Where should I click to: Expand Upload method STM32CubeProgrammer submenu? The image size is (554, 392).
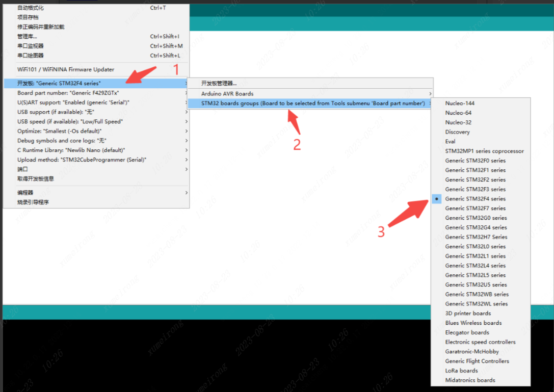click(96, 160)
